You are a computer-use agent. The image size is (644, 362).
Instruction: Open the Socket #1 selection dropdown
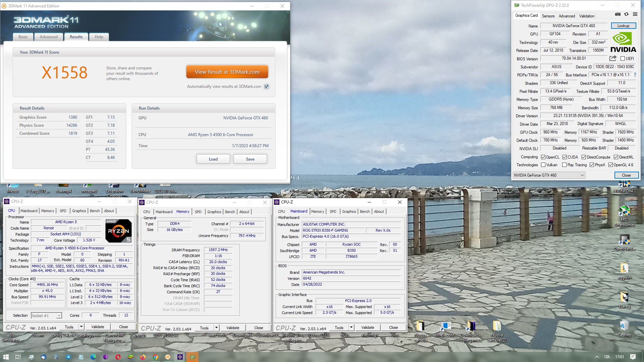tap(46, 316)
